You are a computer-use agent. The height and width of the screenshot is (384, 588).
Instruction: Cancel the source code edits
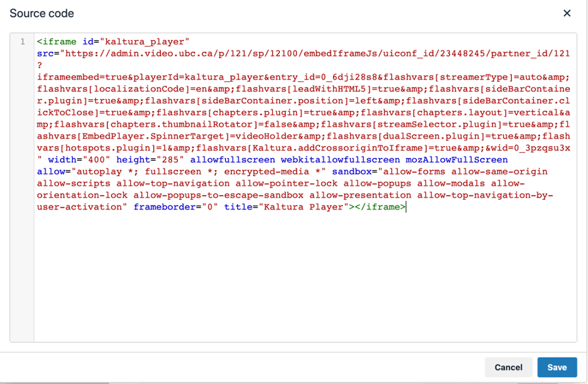point(508,367)
